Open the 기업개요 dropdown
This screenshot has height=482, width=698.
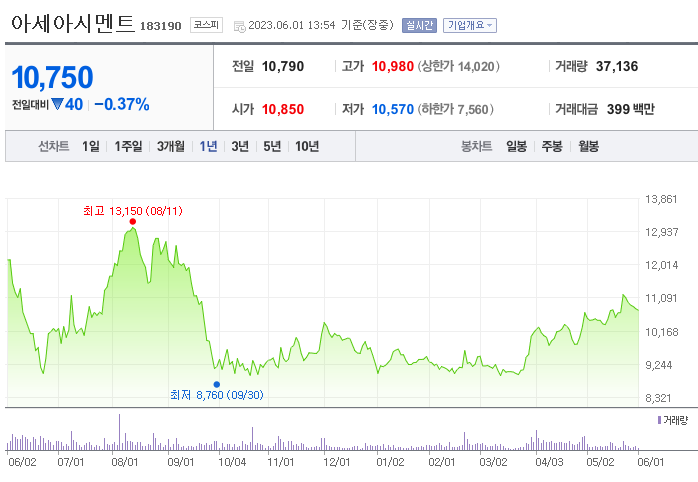point(470,25)
